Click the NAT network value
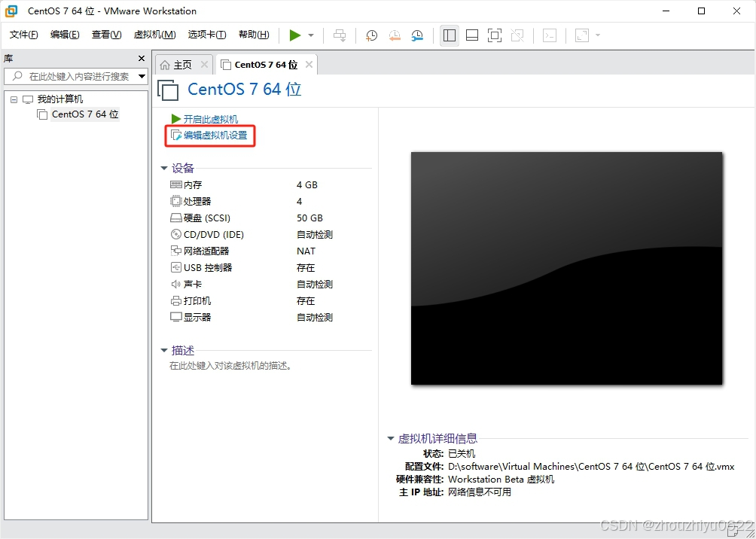The width and height of the screenshot is (756, 539). 306,251
